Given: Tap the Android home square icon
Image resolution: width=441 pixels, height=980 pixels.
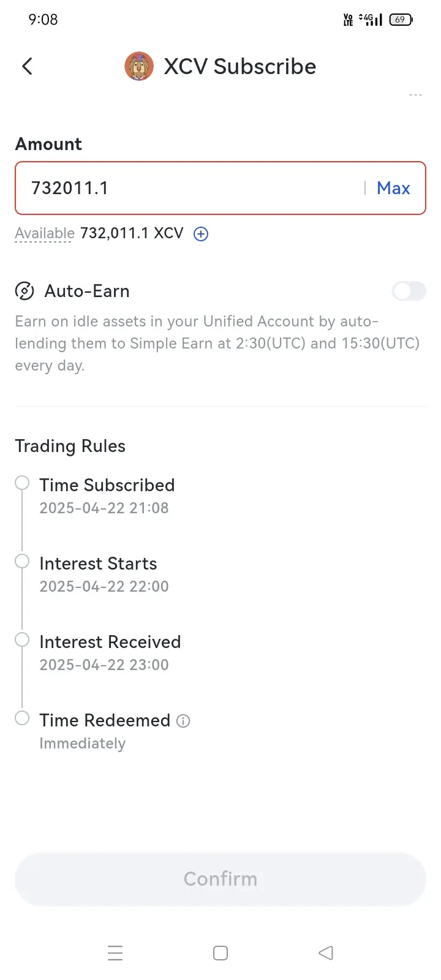Looking at the screenshot, I should tap(221, 953).
